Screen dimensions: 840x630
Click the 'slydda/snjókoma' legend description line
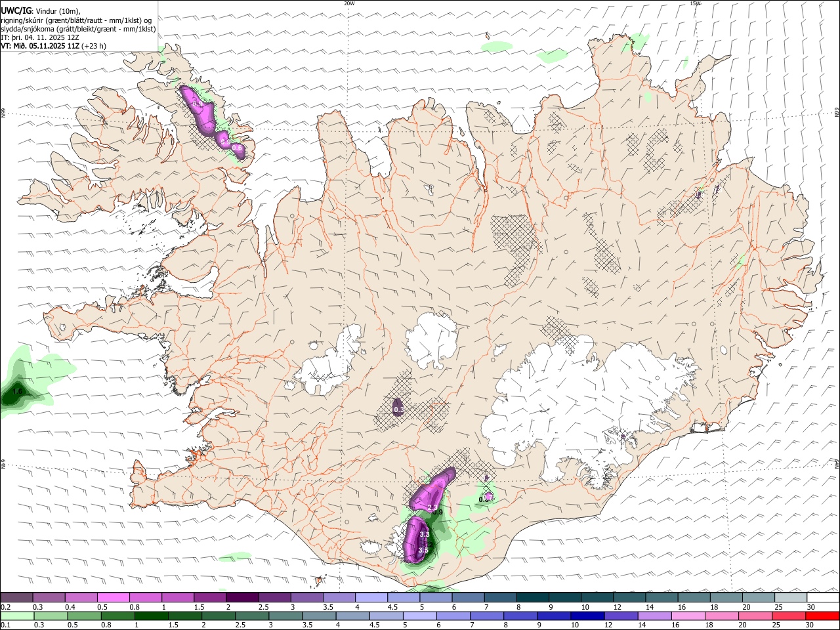pos(78,29)
